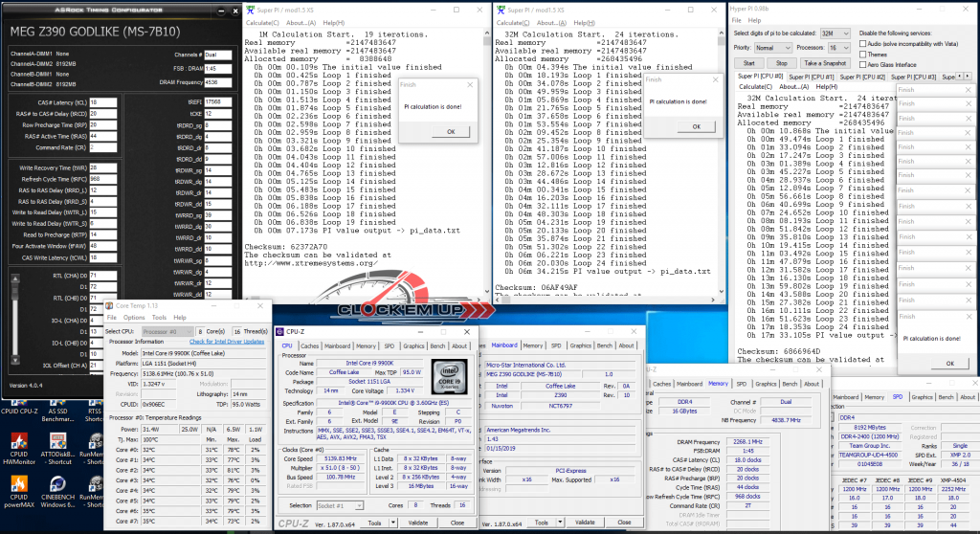The width and height of the screenshot is (980, 534).
Task: Check the Themes checkbox in Hyper PI
Action: pyautogui.click(x=862, y=55)
